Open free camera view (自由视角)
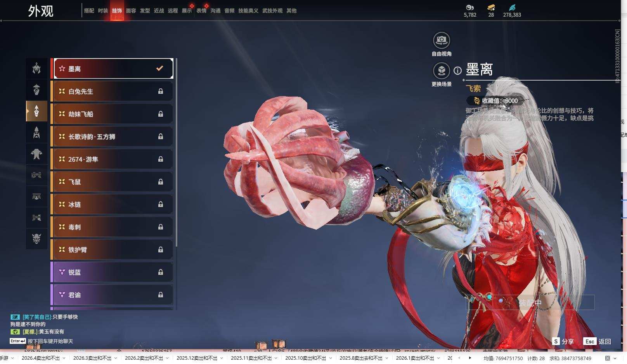Screen dimensions: 627x364 [442, 40]
